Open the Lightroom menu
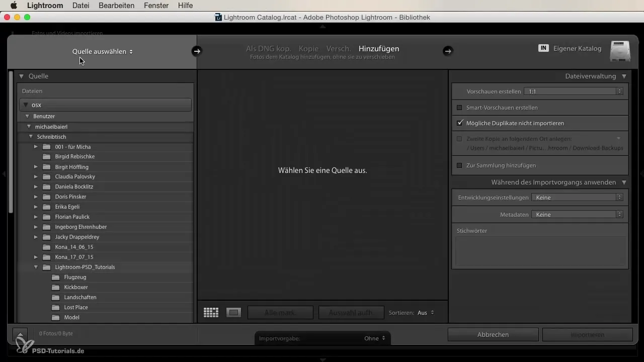Screen dimensions: 644x362 (x=45, y=6)
